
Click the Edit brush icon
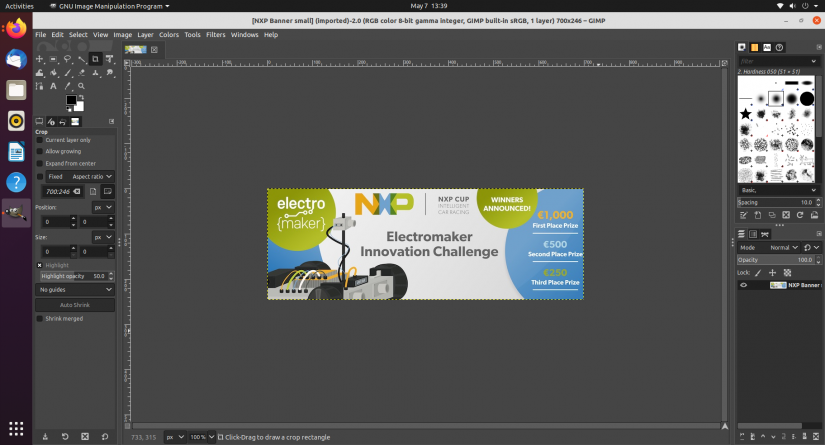point(743,215)
